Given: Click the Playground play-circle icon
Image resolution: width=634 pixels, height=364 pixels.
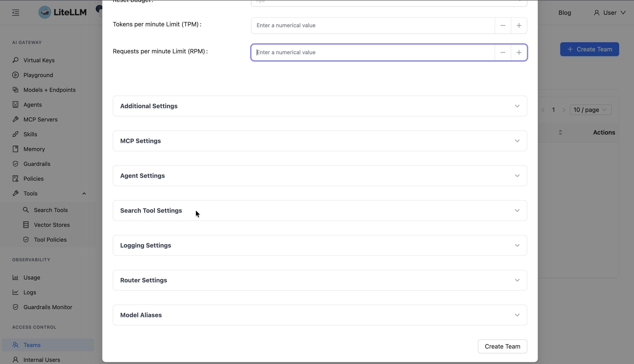Looking at the screenshot, I should (15, 75).
